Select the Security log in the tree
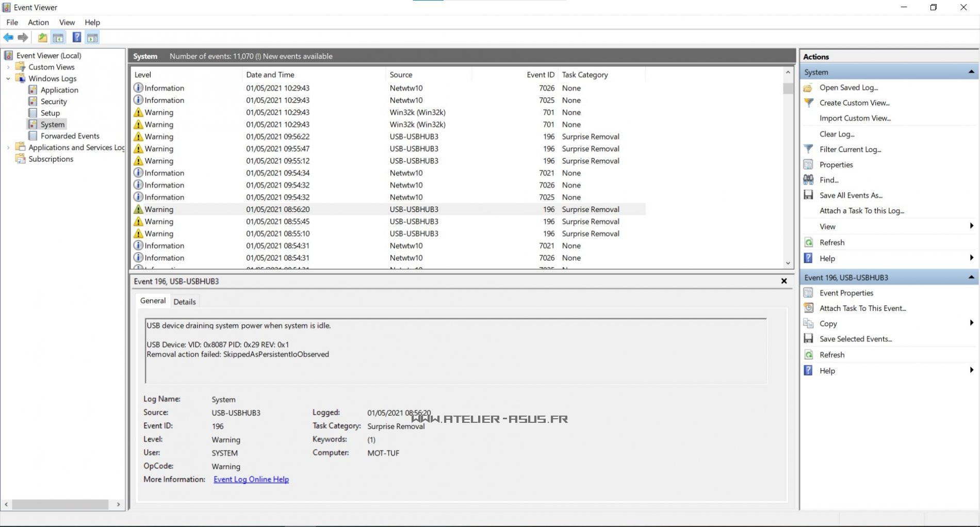 pos(54,102)
